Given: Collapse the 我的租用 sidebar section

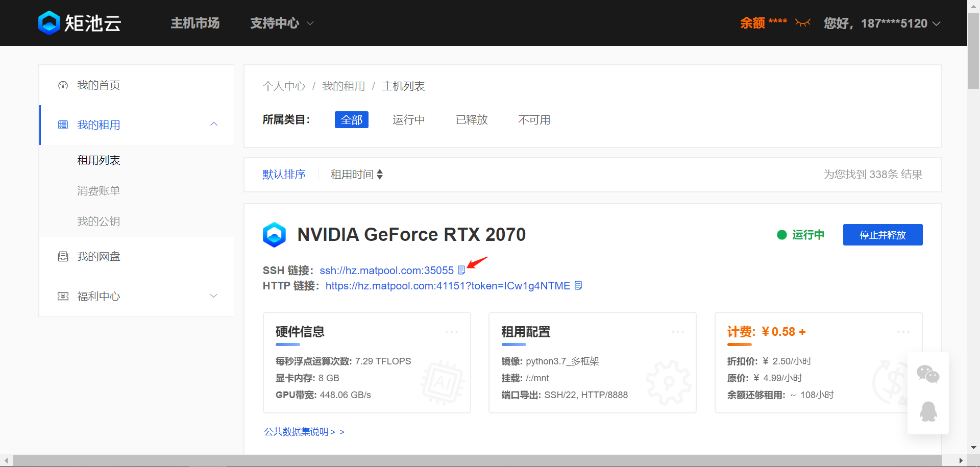Looking at the screenshot, I should click(214, 124).
